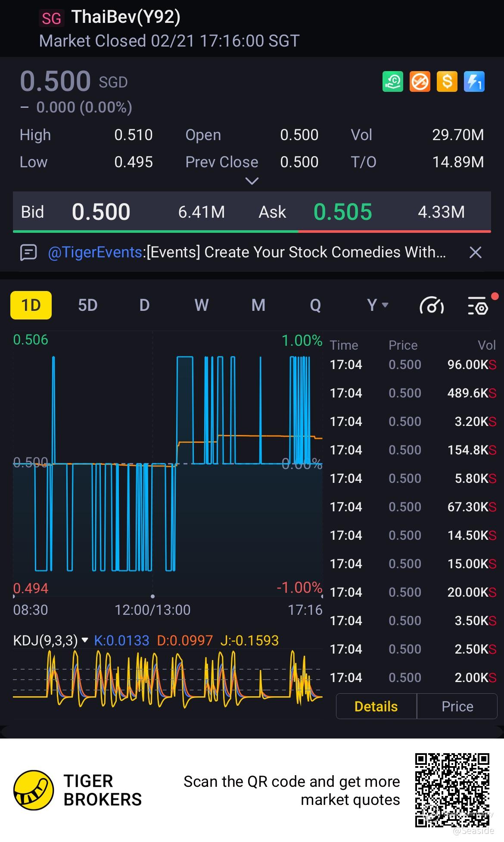Switch to the Price tab under trades
The height and width of the screenshot is (842, 504).
click(x=457, y=706)
